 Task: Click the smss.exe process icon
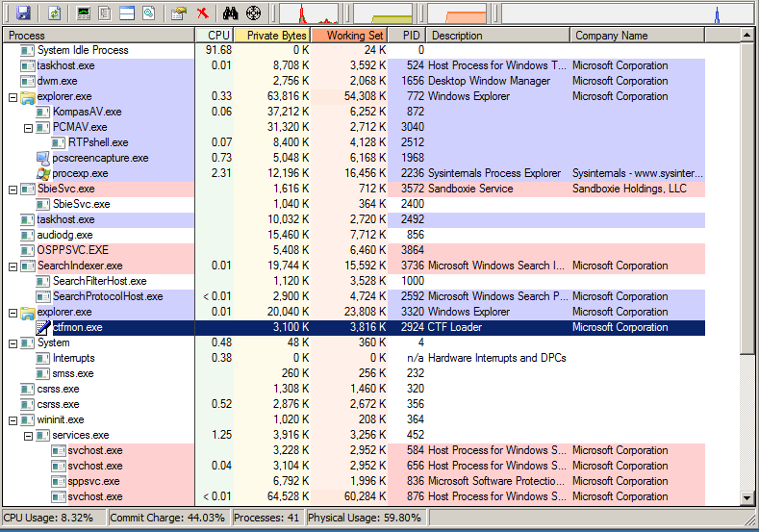pyautogui.click(x=43, y=373)
